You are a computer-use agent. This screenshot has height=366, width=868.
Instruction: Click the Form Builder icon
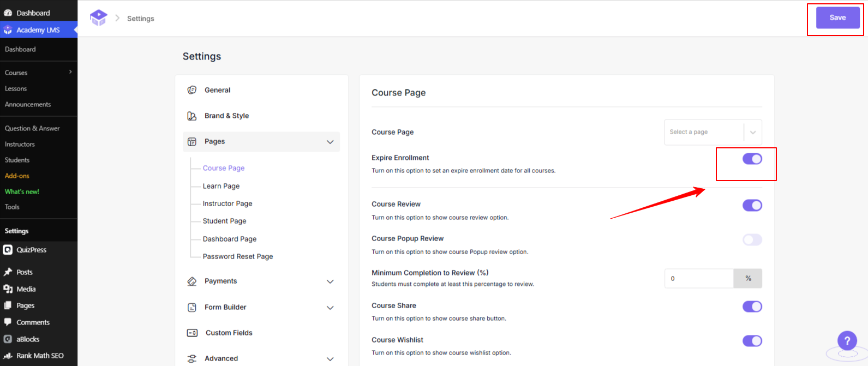(x=192, y=308)
